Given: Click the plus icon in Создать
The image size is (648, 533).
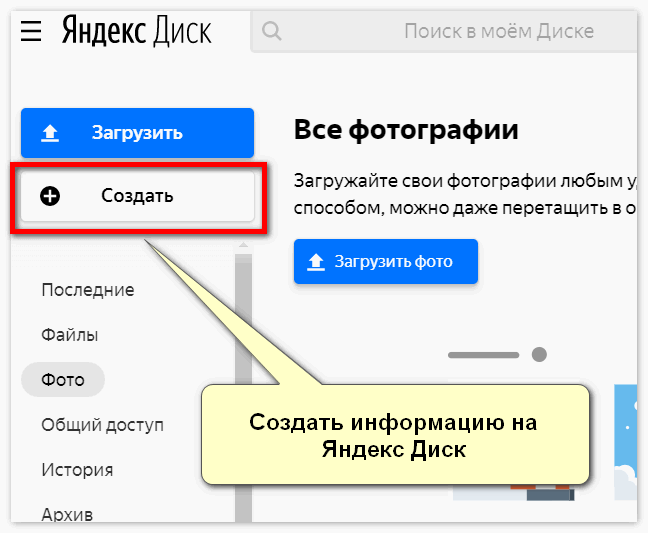Looking at the screenshot, I should [x=50, y=196].
